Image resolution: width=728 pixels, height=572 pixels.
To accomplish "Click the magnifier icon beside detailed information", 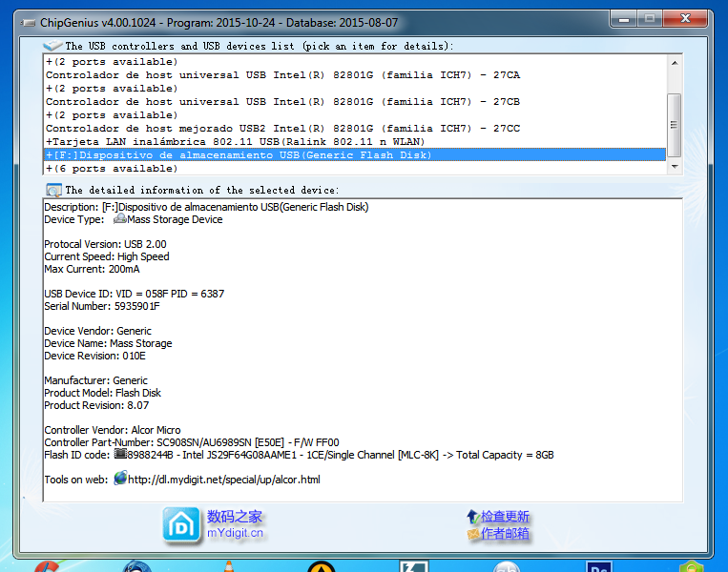I will click(53, 191).
